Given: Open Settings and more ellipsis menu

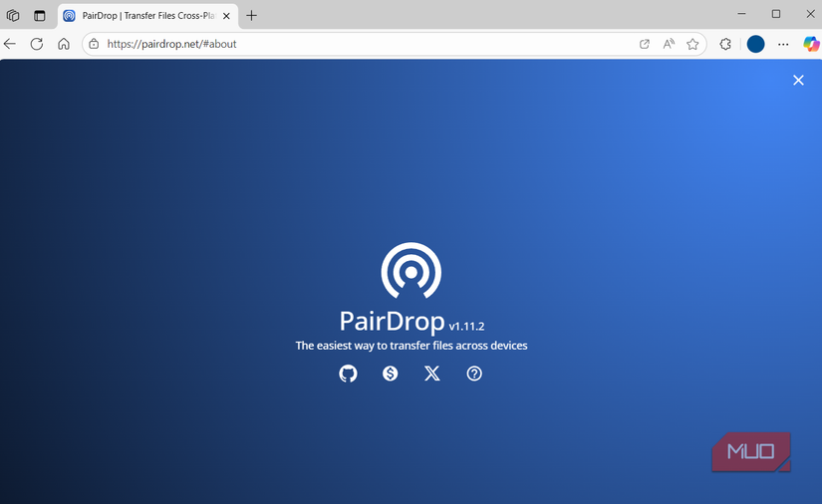Looking at the screenshot, I should [x=783, y=44].
